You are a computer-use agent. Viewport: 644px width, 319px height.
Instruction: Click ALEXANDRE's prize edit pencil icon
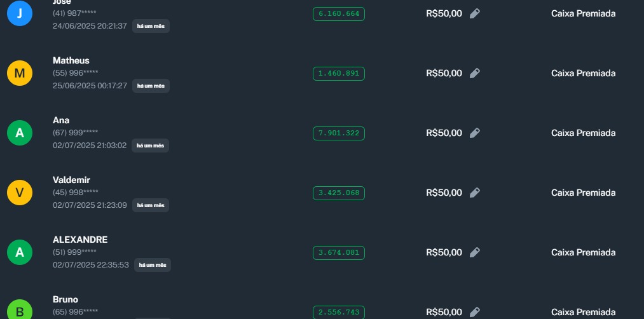coord(475,252)
